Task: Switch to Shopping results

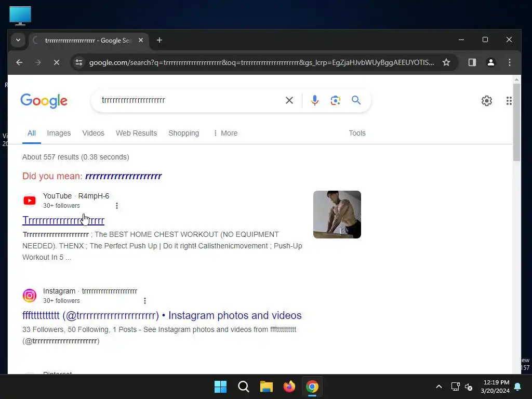Action: [x=183, y=133]
